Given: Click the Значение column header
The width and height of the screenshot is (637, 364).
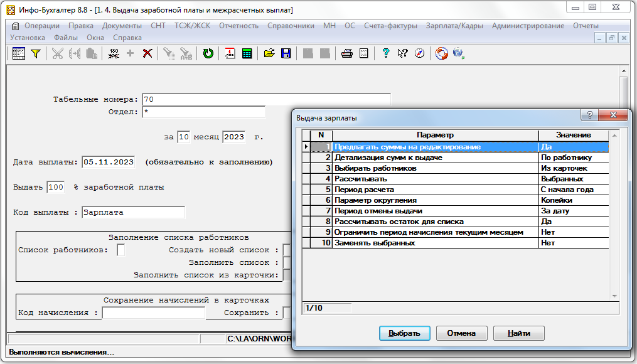Looking at the screenshot, I should coord(574,135).
